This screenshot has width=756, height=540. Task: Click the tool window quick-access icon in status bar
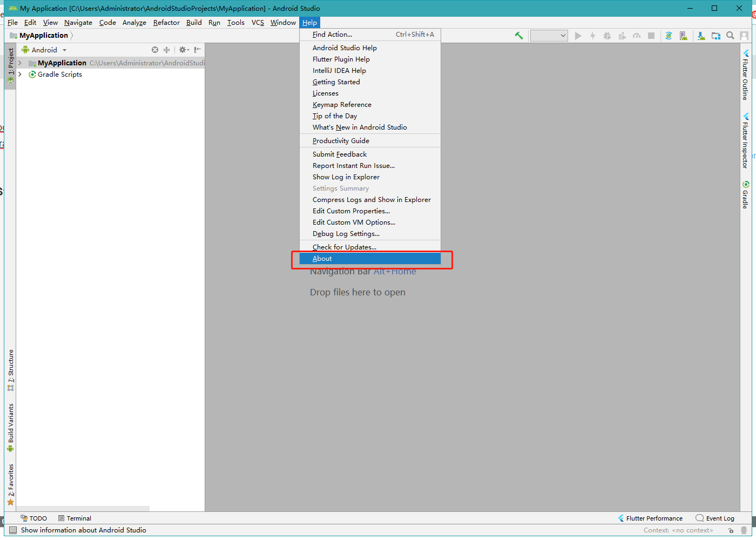[13, 530]
